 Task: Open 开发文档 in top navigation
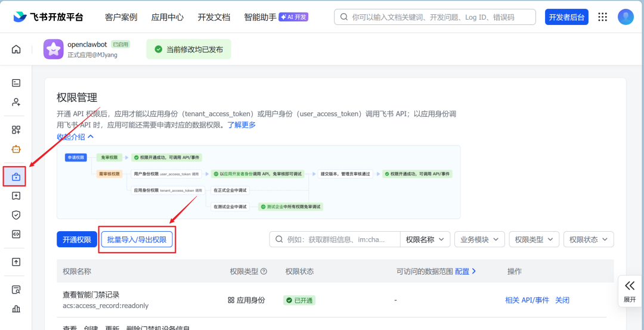[213, 17]
